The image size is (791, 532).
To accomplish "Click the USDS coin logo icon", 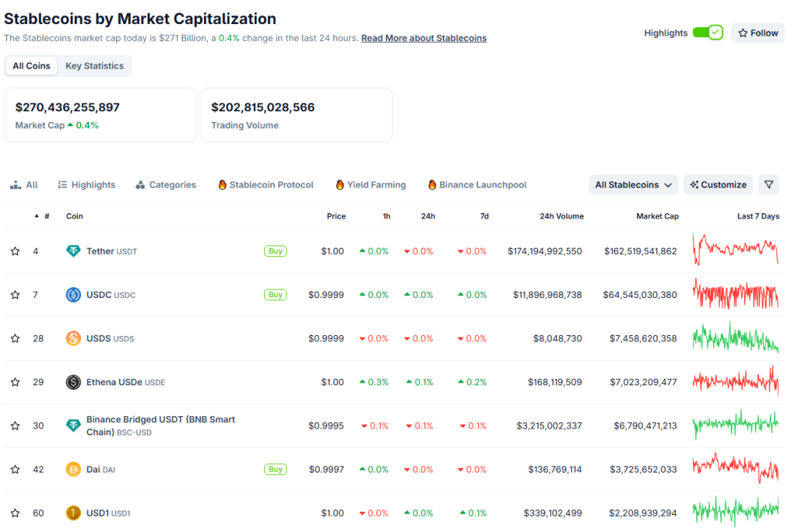I will point(73,338).
